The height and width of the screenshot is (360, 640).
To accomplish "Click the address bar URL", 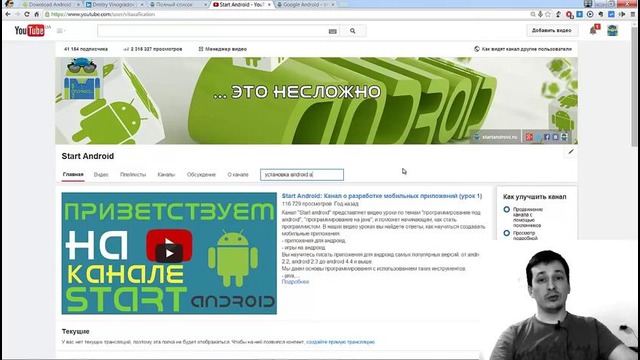I will coord(103,14).
